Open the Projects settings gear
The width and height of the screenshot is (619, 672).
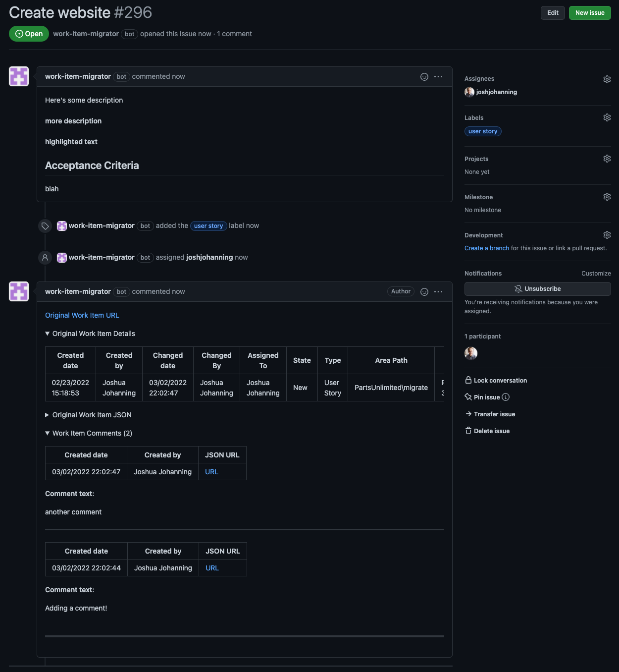point(607,159)
